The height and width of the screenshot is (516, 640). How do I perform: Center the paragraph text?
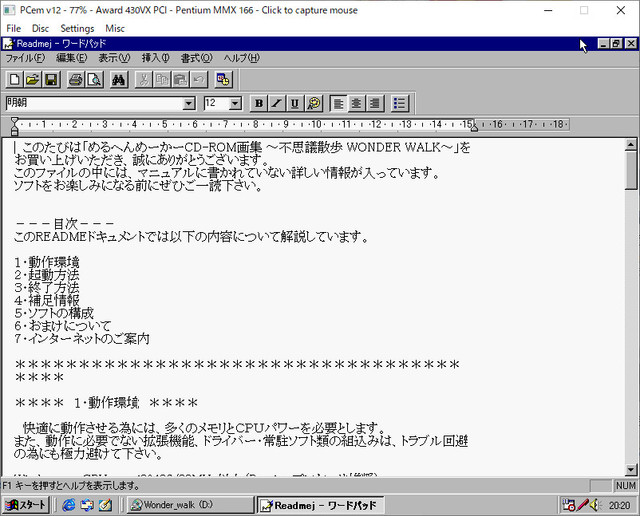[x=356, y=103]
